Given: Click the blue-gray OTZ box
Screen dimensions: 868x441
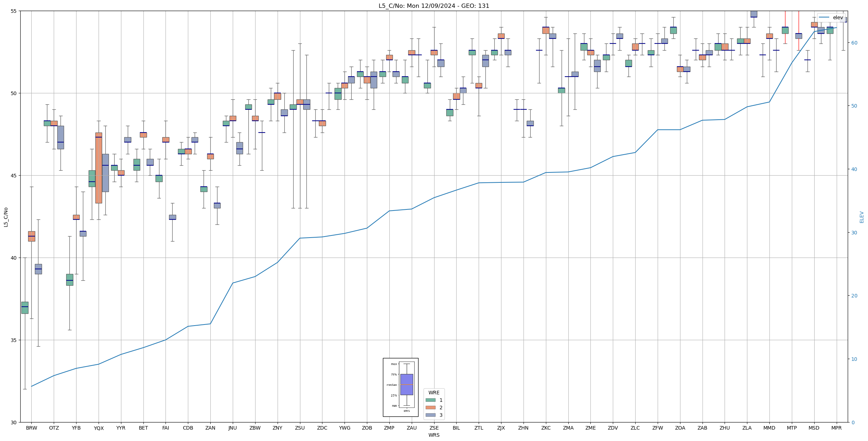Looking at the screenshot, I should coord(61,138).
